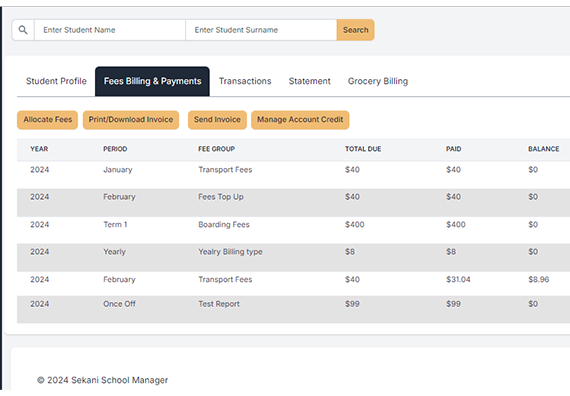Go to the Grocery Billing tab
Image resolution: width=570 pixels, height=396 pixels.
[x=378, y=81]
